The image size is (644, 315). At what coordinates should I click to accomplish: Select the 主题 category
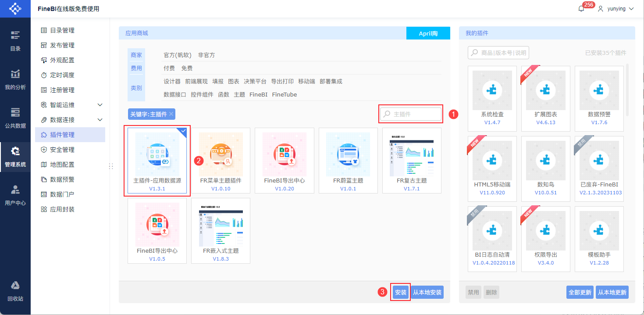[x=239, y=95]
